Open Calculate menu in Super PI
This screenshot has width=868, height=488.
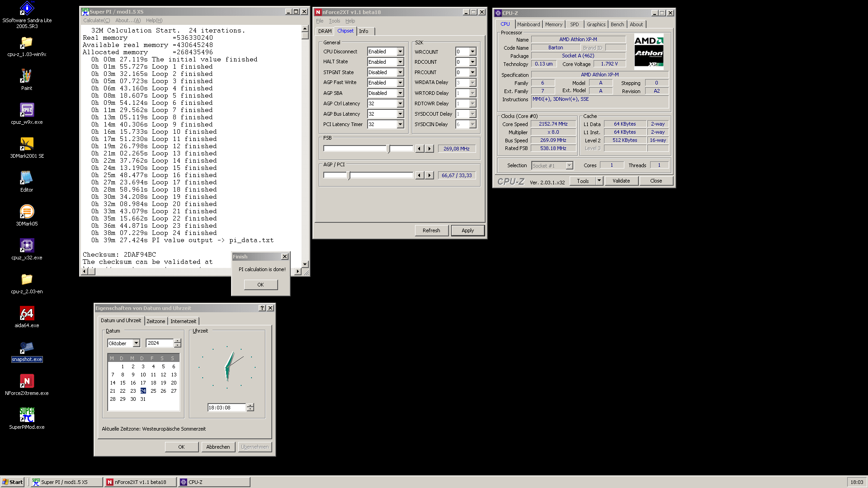click(96, 20)
